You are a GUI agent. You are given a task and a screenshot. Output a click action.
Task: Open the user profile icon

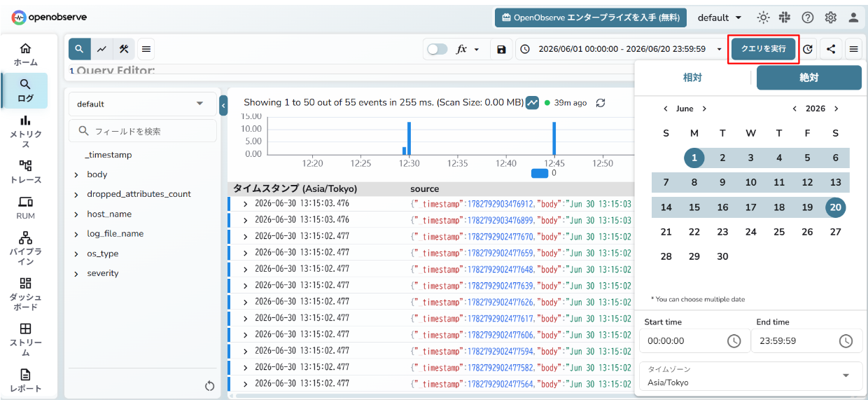[853, 18]
